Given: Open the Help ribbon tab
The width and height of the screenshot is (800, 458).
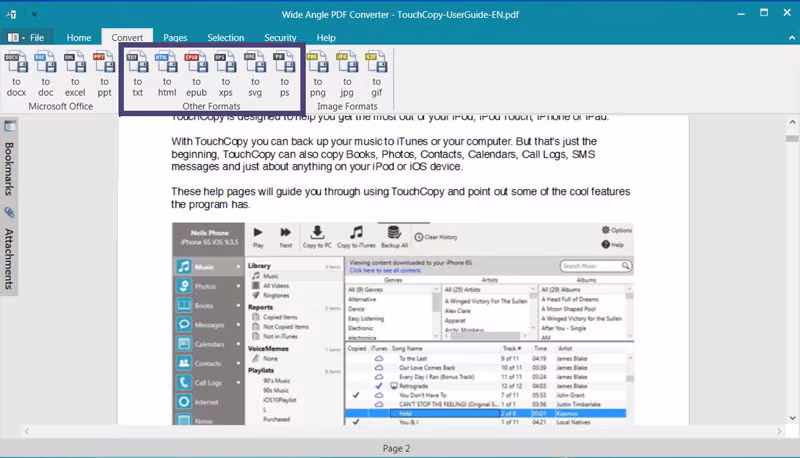Looking at the screenshot, I should pos(326,37).
